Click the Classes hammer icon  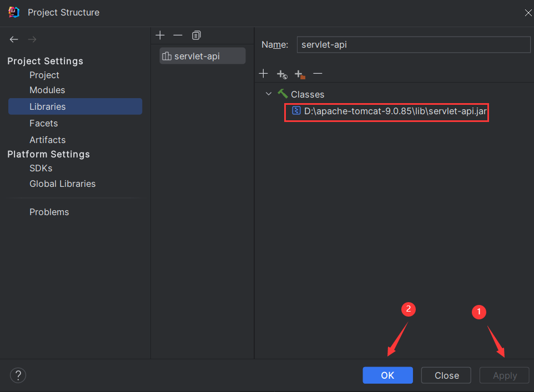283,94
